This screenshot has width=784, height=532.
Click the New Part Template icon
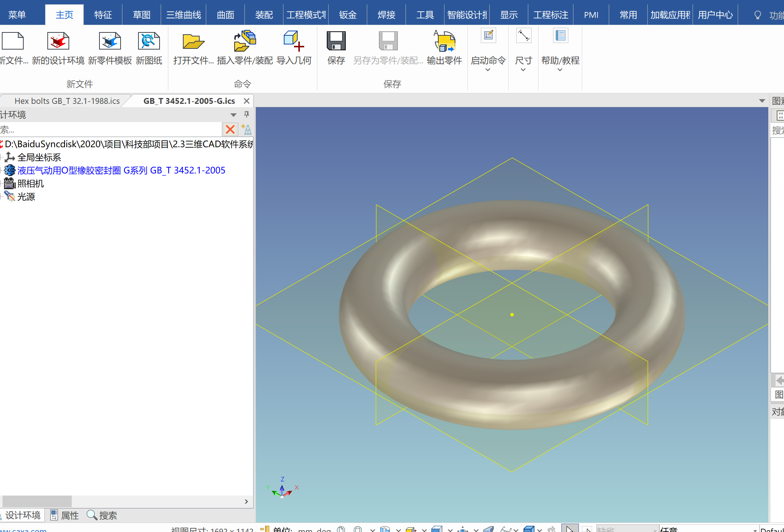[x=110, y=42]
